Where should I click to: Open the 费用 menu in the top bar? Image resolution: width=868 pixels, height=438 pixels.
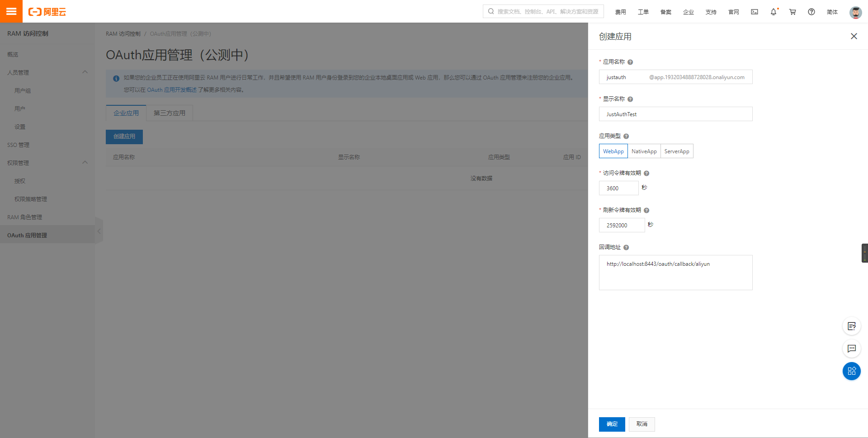(x=620, y=12)
